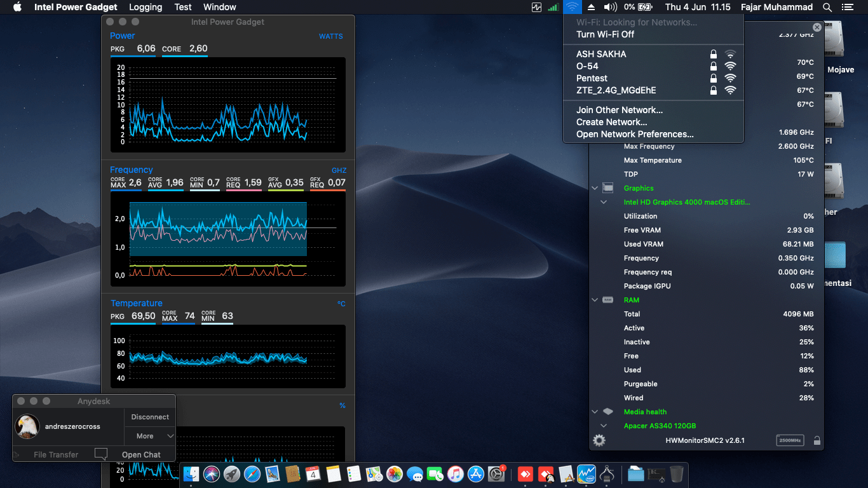Click the 2500MHz indicator in HWMonitorSMC2
This screenshot has width=868, height=488.
(x=790, y=440)
